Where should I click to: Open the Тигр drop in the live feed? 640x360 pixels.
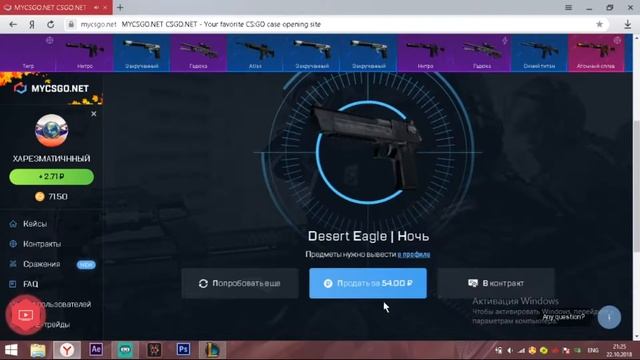click(28, 53)
